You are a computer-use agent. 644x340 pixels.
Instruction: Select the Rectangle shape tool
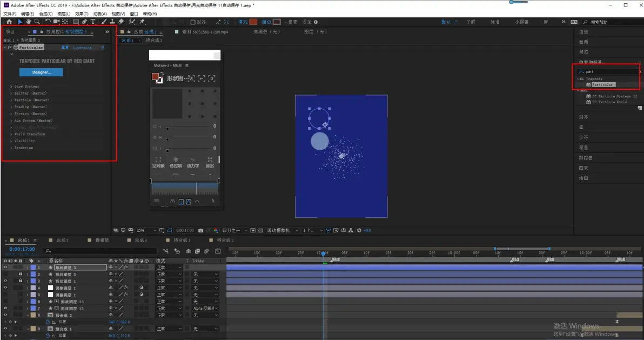click(x=76, y=22)
